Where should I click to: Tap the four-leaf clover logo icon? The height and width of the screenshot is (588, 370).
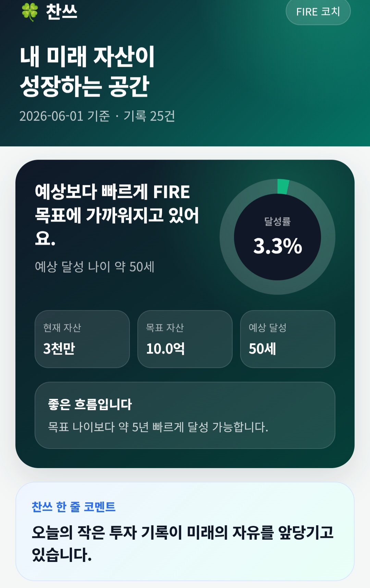point(30,11)
